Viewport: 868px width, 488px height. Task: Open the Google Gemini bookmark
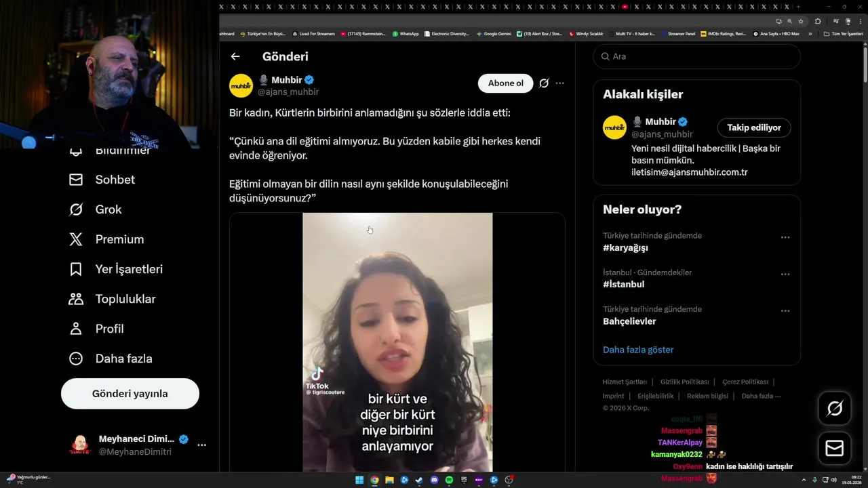pos(494,33)
